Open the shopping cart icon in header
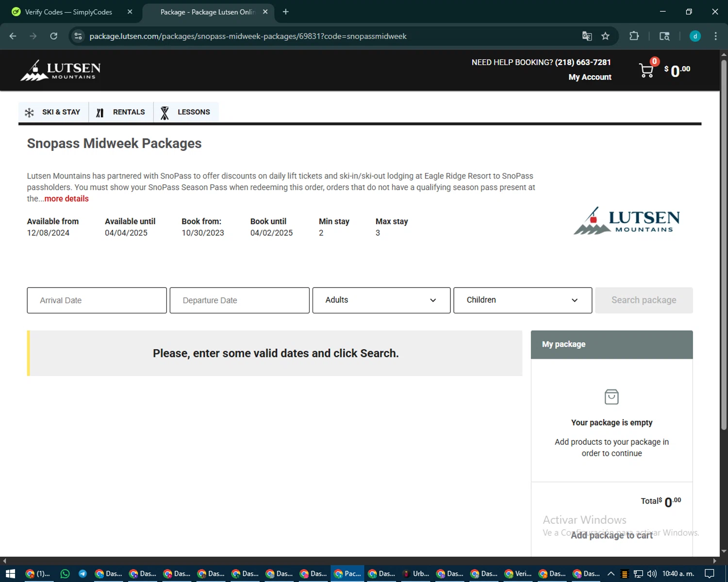The width and height of the screenshot is (728, 582). coord(646,71)
